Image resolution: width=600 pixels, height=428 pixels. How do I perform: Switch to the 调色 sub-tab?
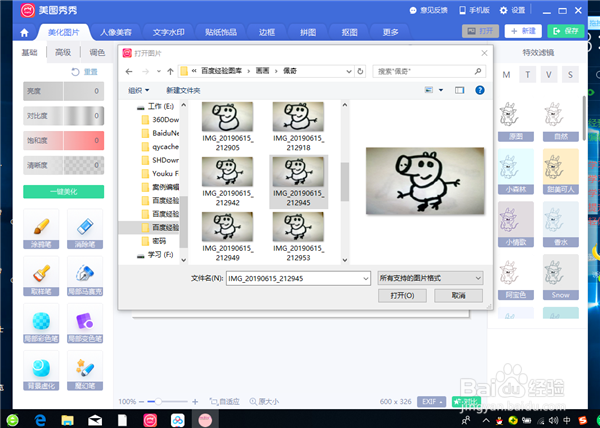pos(97,52)
